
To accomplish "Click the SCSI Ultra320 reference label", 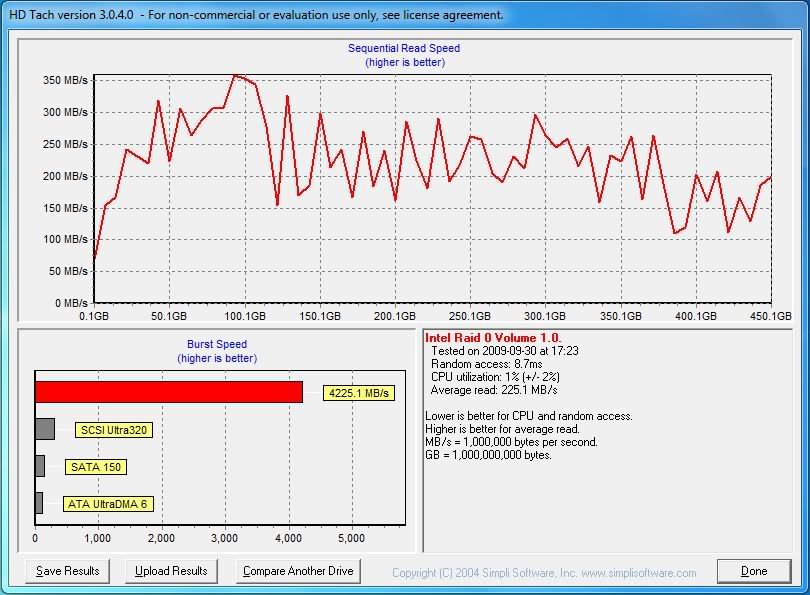I will [x=116, y=430].
